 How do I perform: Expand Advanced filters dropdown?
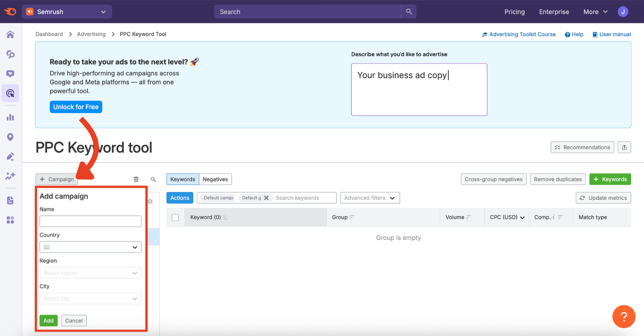(370, 198)
